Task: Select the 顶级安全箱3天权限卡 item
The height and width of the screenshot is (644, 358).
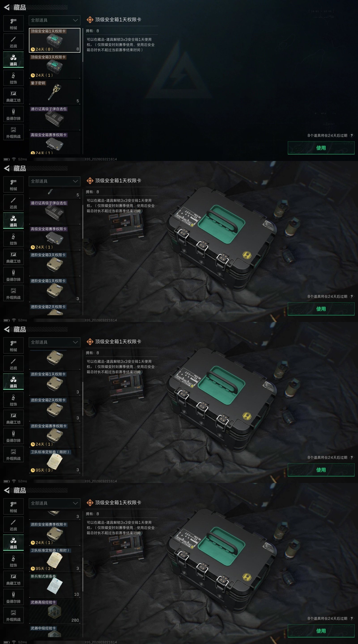Action: 55,66
